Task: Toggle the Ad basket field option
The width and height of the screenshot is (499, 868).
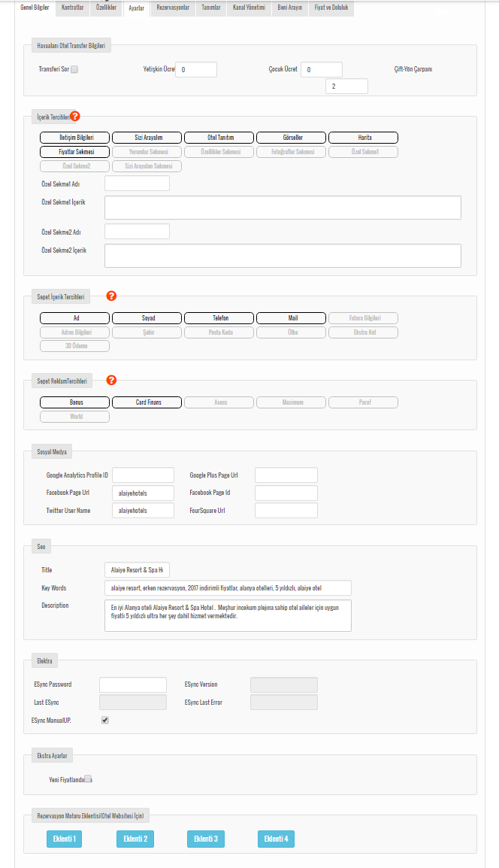Action: pyautogui.click(x=74, y=318)
